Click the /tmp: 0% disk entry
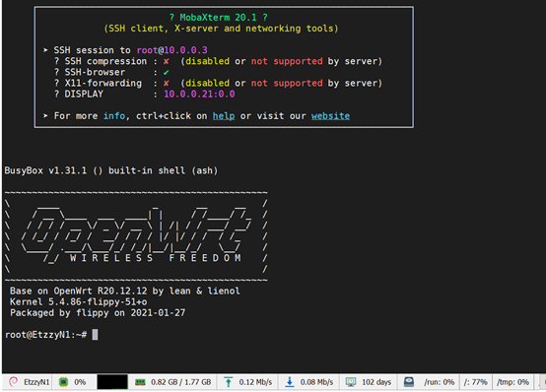The image size is (546, 392). click(x=512, y=382)
